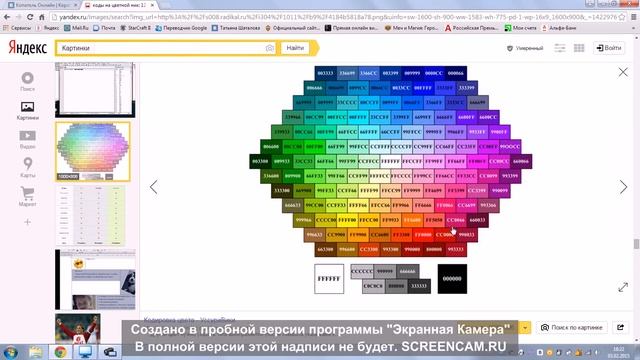This screenshot has width=640, height=360.
Task: Expand image to fullscreen with diagonal arrows
Action: (623, 287)
